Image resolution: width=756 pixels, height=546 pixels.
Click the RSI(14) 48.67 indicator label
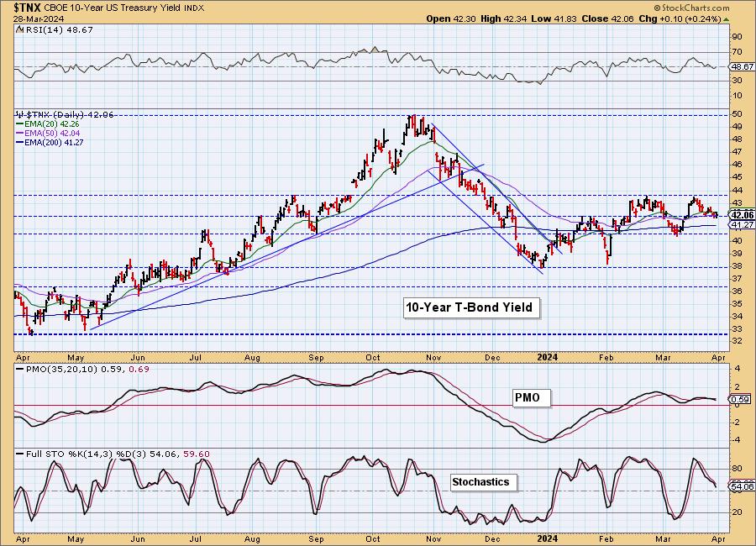point(55,30)
